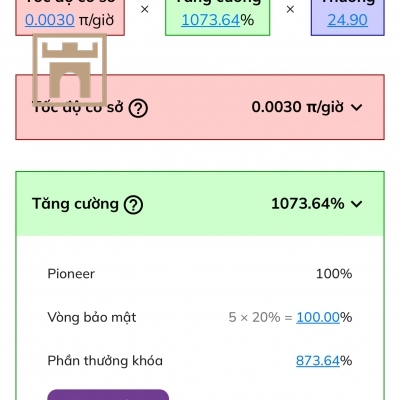This screenshot has width=400, height=400.
Task: Open the 100.00 security circle link
Action: 318,317
